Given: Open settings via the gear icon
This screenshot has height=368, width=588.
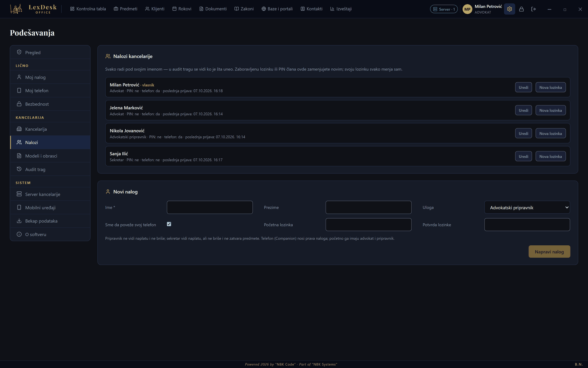Looking at the screenshot, I should (x=510, y=9).
